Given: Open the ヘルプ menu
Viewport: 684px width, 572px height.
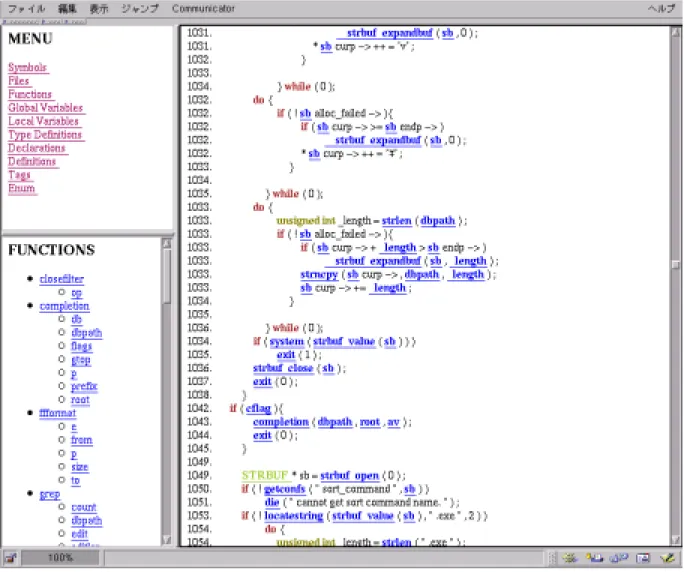Looking at the screenshot, I should (x=661, y=9).
